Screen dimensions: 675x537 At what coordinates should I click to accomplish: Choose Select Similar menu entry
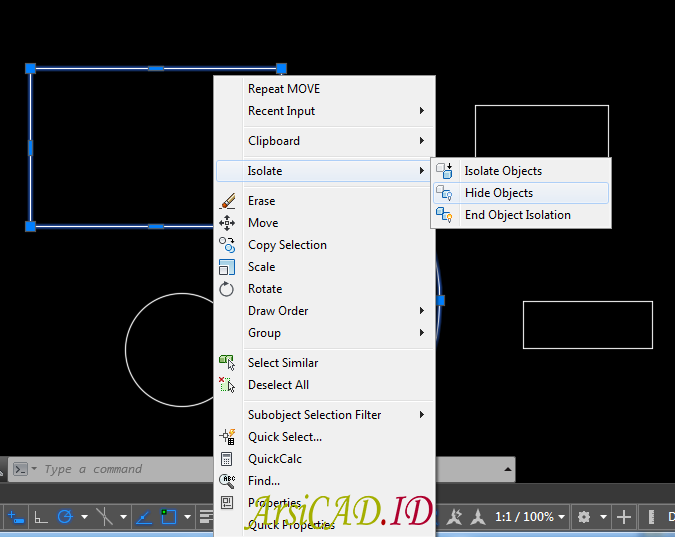click(325, 363)
